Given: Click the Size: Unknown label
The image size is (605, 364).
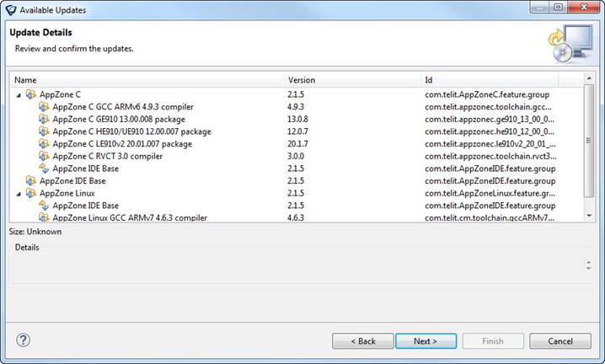Looking at the screenshot, I should (35, 232).
